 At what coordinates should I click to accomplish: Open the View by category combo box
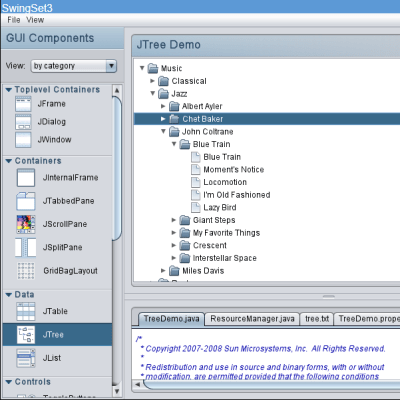pyautogui.click(x=74, y=66)
